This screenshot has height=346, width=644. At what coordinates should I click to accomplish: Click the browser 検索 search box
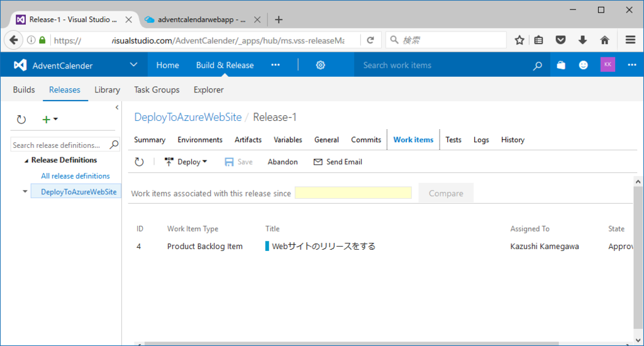pos(446,40)
